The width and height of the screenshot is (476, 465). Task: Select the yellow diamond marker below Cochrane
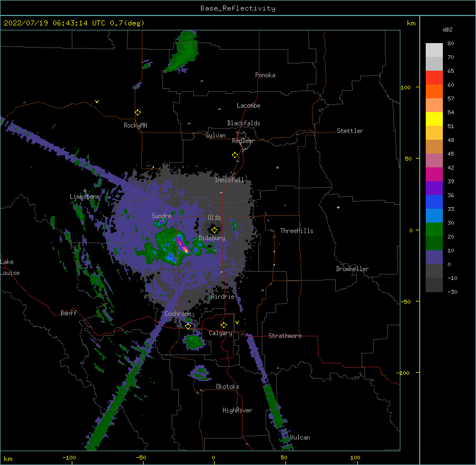(188, 326)
